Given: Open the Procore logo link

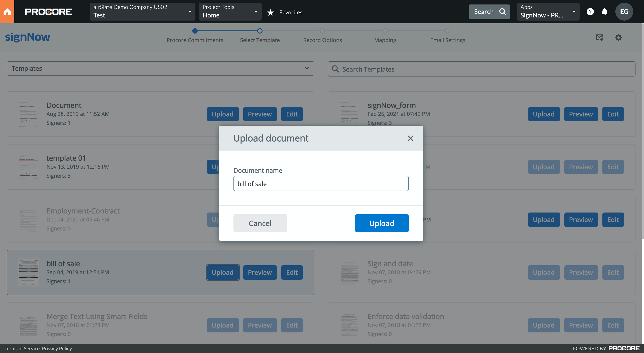Looking at the screenshot, I should [x=48, y=11].
